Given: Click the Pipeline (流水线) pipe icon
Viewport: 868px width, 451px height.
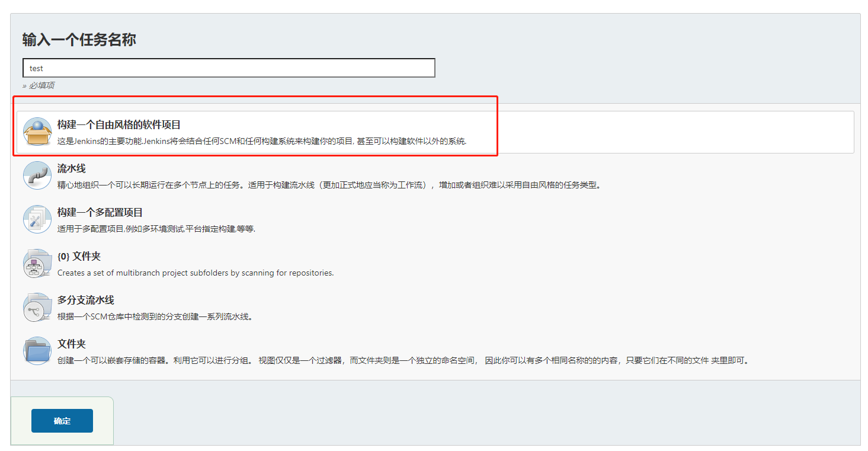Looking at the screenshot, I should click(37, 175).
